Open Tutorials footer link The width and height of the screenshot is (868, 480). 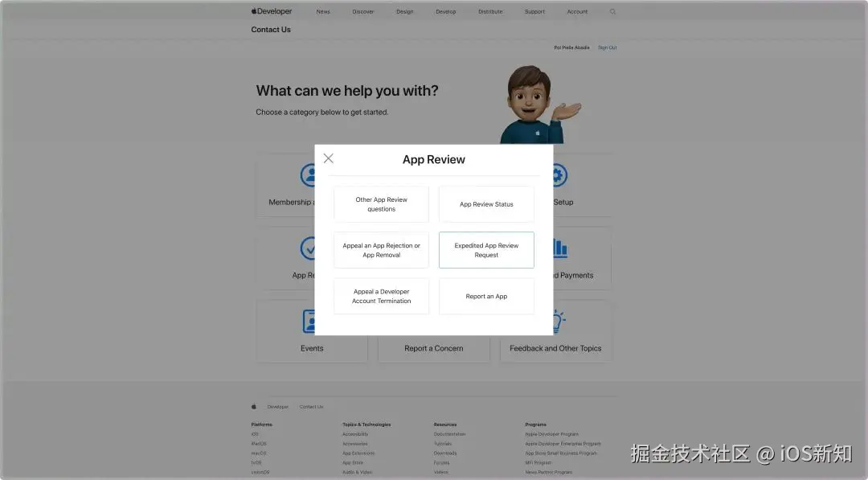(443, 444)
